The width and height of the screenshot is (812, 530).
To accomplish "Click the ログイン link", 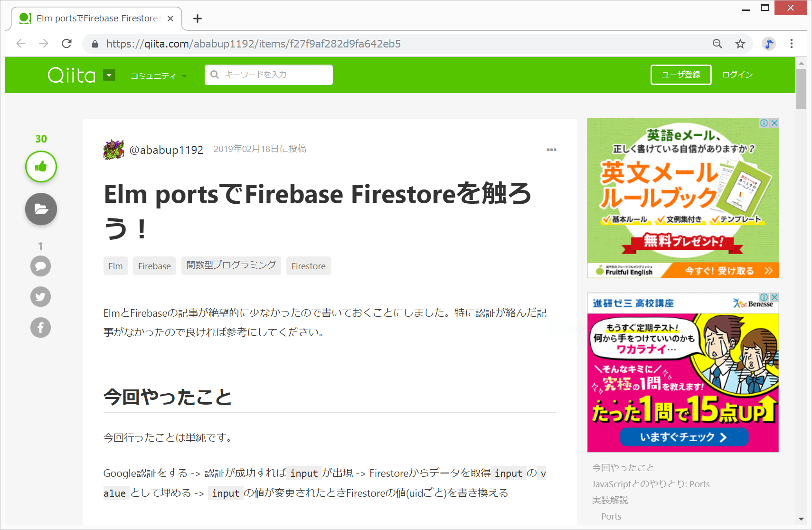I will pyautogui.click(x=737, y=75).
